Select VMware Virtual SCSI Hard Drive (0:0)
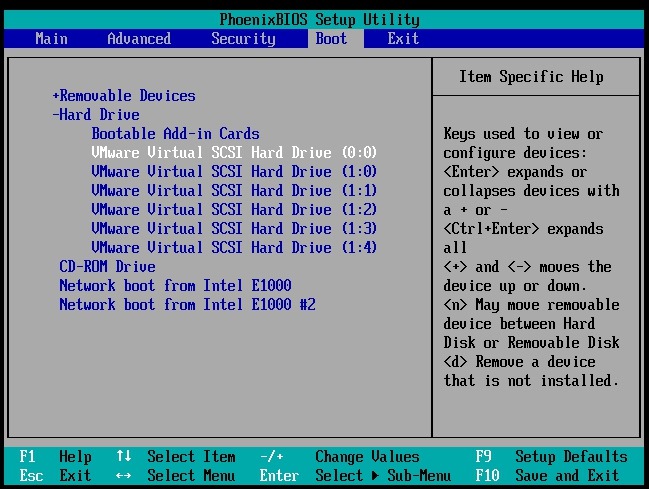Viewport: 649px width, 489px height. (234, 152)
